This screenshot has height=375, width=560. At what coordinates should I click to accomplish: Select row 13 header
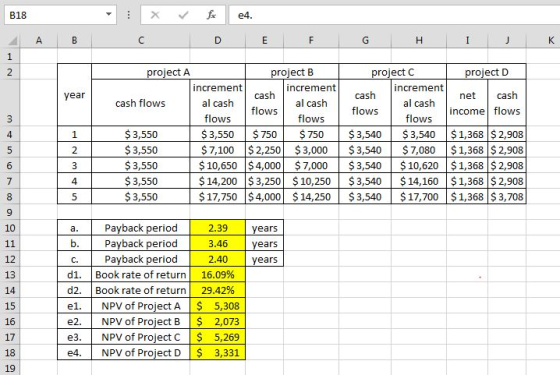pyautogui.click(x=10, y=275)
